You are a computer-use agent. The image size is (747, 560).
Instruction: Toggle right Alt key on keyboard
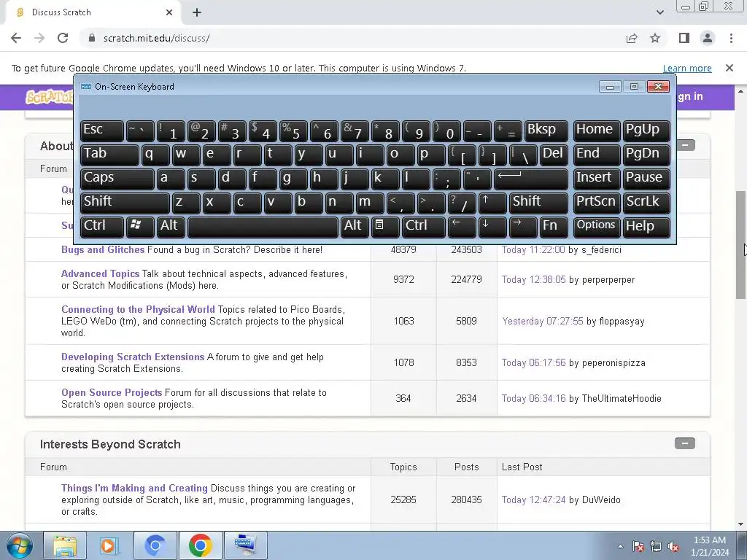[355, 226]
